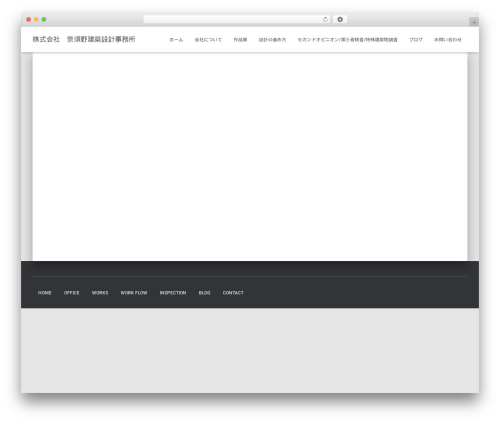
Task: Open the 会社について menu item
Action: pos(208,40)
